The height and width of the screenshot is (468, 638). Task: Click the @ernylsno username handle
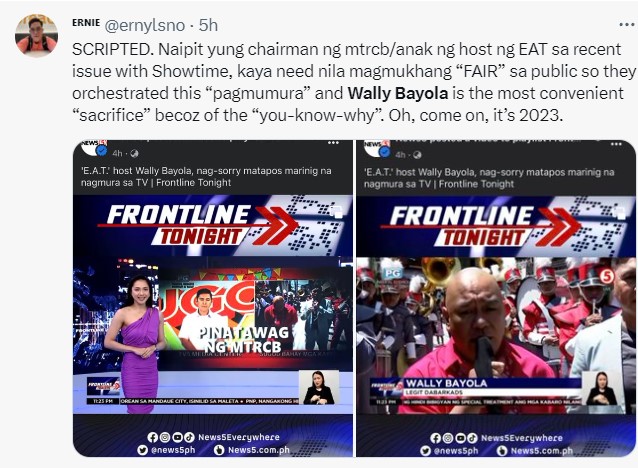pyautogui.click(x=145, y=25)
